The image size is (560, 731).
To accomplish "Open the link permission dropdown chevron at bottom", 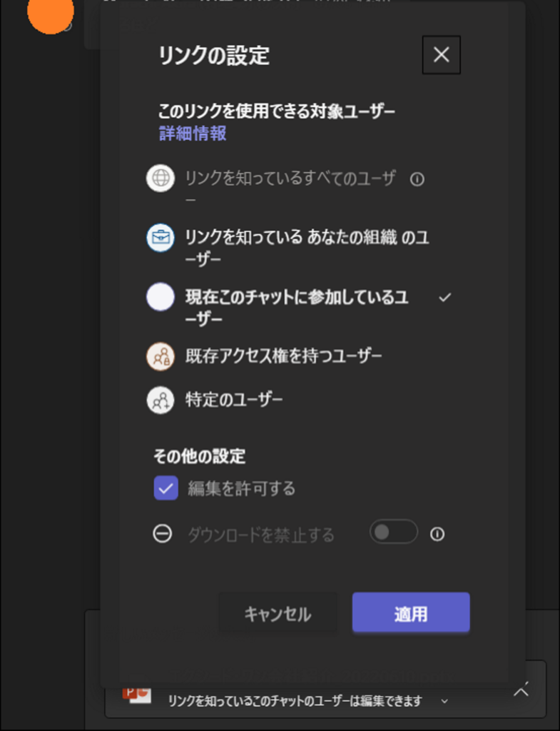I will coord(445,701).
